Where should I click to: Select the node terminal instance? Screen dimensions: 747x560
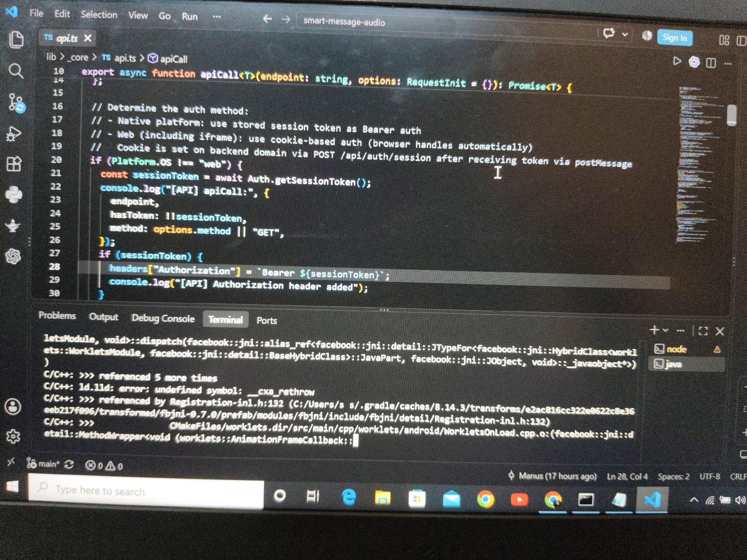click(687, 349)
